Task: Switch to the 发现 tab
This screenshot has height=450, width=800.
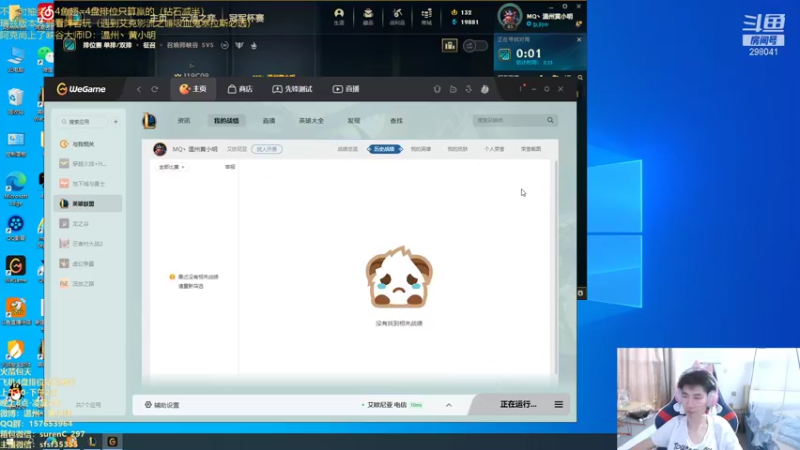Action: click(354, 121)
